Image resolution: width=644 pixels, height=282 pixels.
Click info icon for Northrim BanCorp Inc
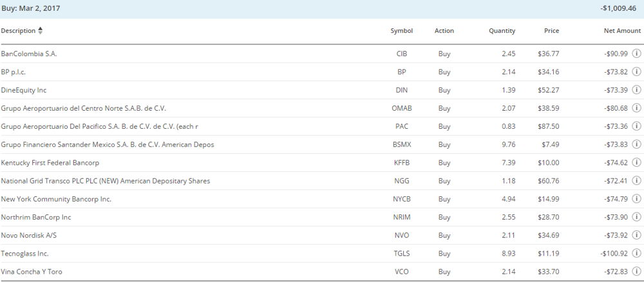click(636, 217)
